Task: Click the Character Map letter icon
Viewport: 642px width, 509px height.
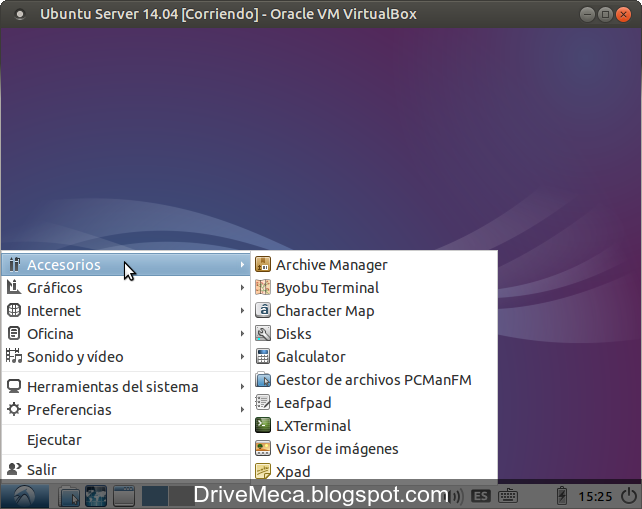Action: [x=263, y=310]
